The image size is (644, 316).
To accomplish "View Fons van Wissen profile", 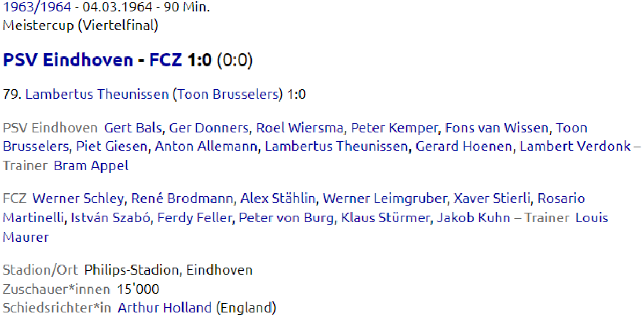I will tap(496, 128).
